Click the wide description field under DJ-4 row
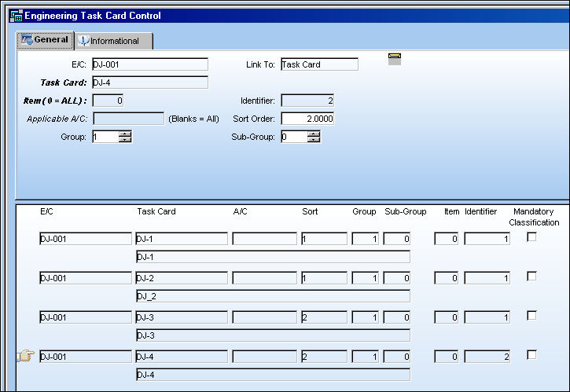 [x=273, y=375]
